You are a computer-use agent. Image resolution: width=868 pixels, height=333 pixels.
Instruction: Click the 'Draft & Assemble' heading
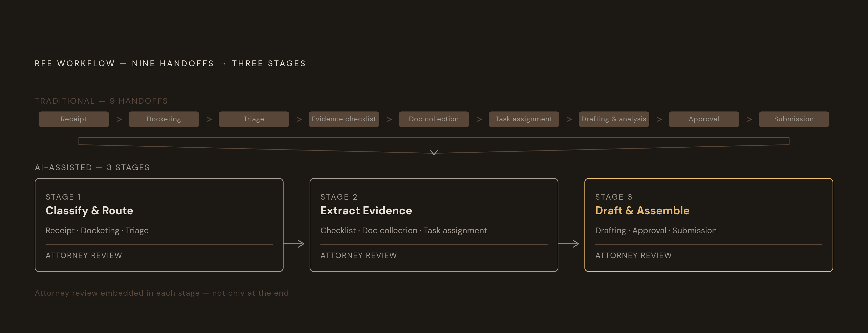pos(642,211)
